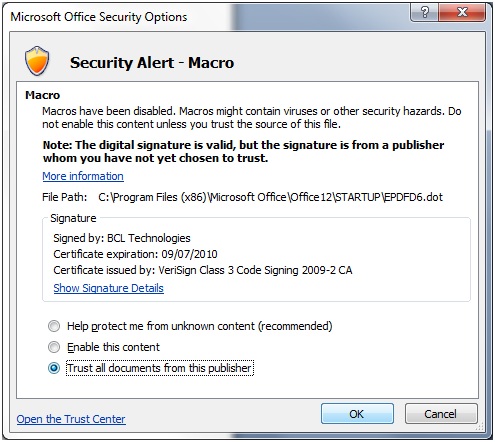The width and height of the screenshot is (495, 442).
Task: Click the Signature group box label
Action: (73, 218)
